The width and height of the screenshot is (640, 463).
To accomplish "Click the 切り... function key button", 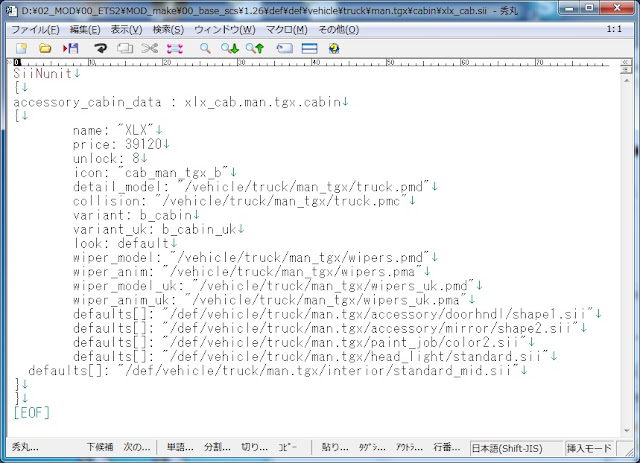I will click(254, 447).
